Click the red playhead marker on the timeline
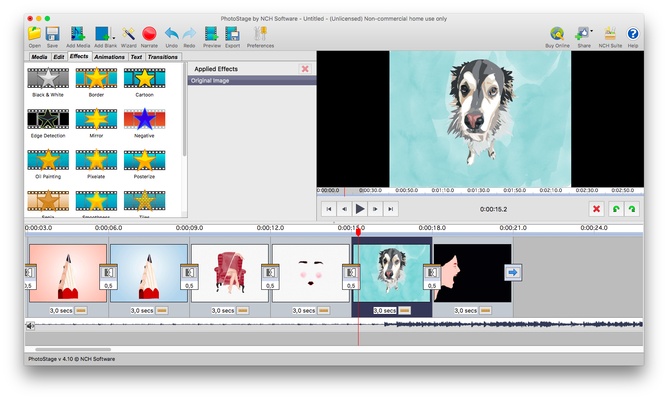 pos(358,232)
